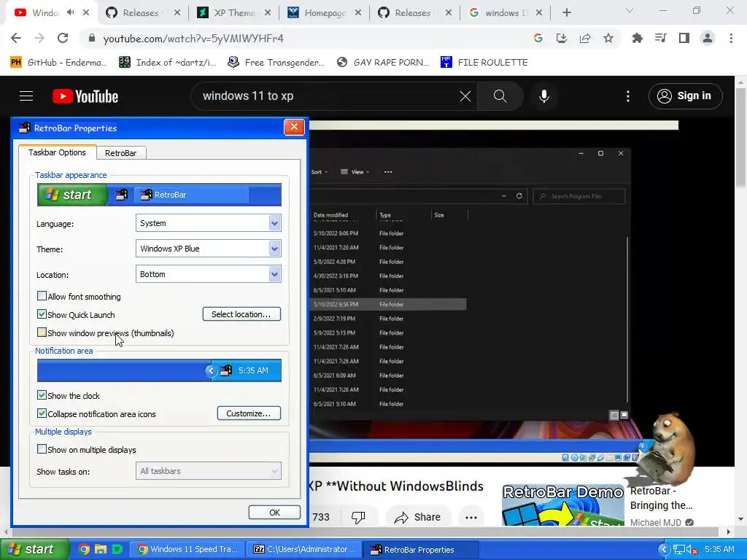
Task: Click the share page icon in address bar
Action: coord(585,38)
